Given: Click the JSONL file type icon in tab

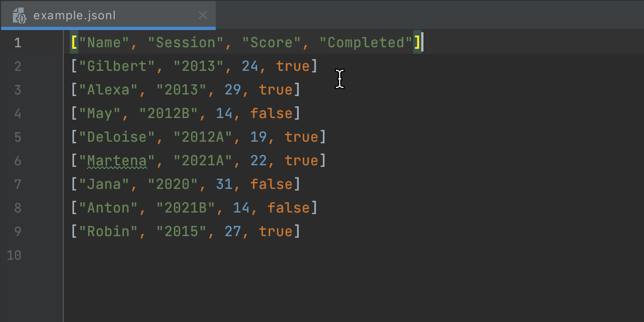Looking at the screenshot, I should coord(20,16).
